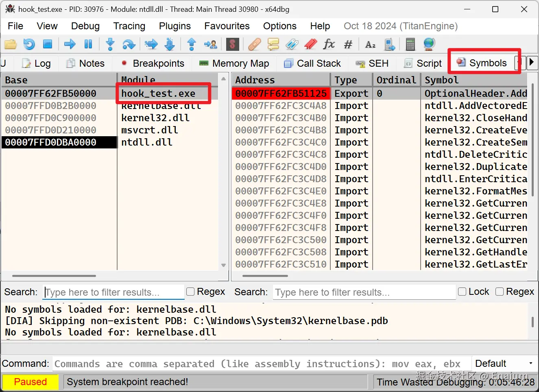This screenshot has width=539, height=392.
Task: Switch to the SEH tab
Action: [x=372, y=63]
